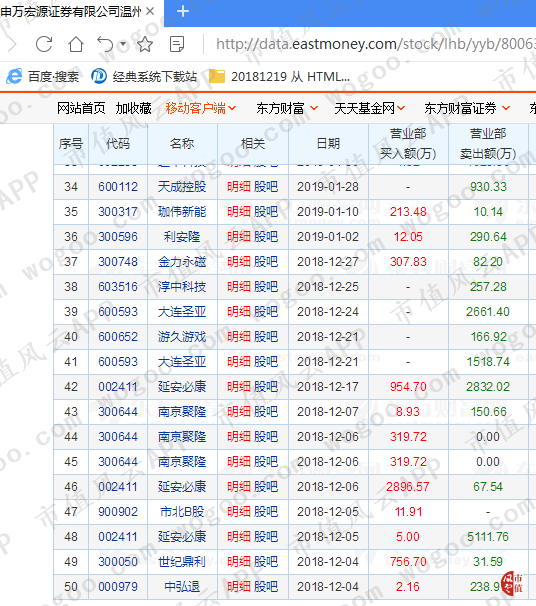Open stock code 600652 link
The width and height of the screenshot is (536, 606).
tap(118, 337)
